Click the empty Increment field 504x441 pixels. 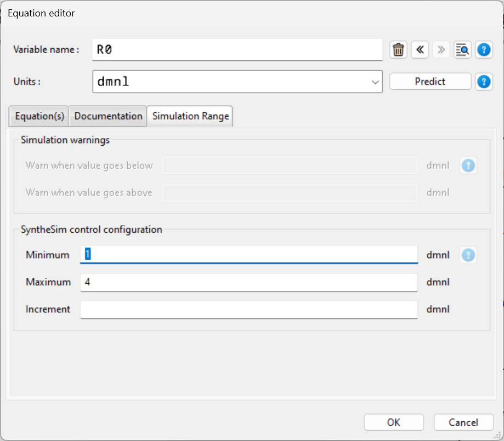(x=248, y=310)
